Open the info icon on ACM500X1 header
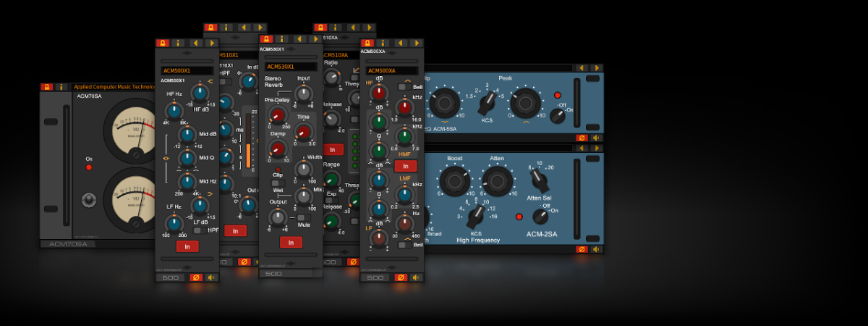This screenshot has height=326, width=868. tap(179, 43)
